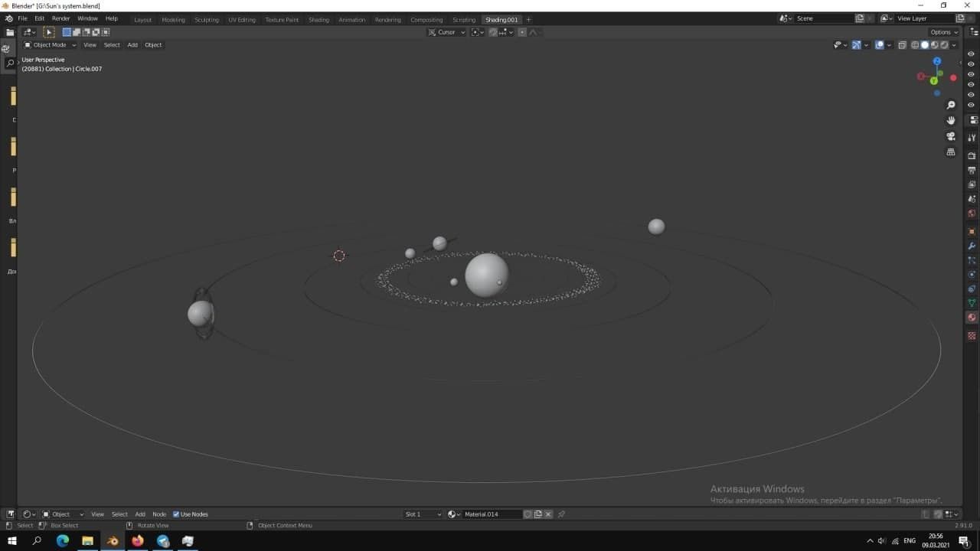Switch to Material Preview shading
Image resolution: width=980 pixels, height=551 pixels.
(935, 45)
